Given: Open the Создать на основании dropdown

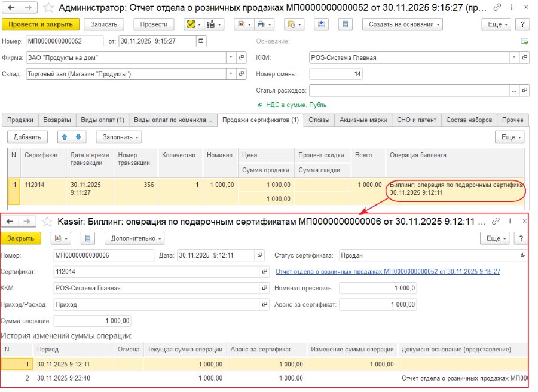Looking at the screenshot, I should coord(402,24).
